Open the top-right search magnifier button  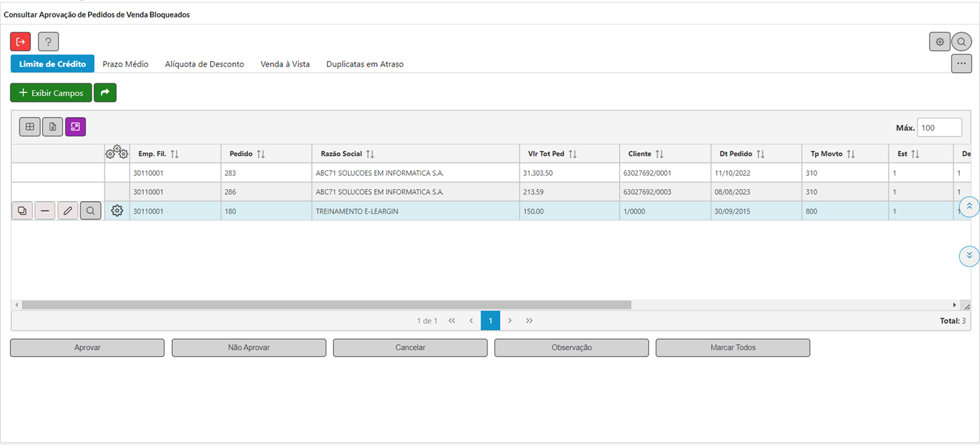point(962,42)
